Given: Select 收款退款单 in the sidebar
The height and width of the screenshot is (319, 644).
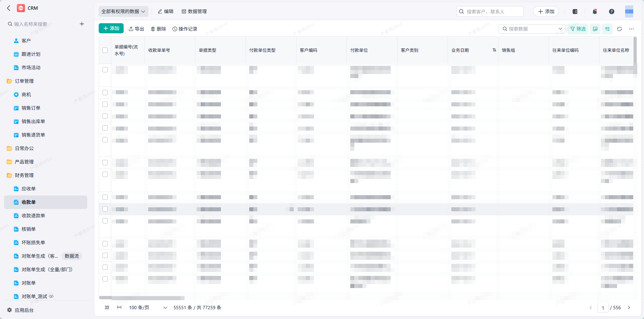Looking at the screenshot, I should click(33, 216).
